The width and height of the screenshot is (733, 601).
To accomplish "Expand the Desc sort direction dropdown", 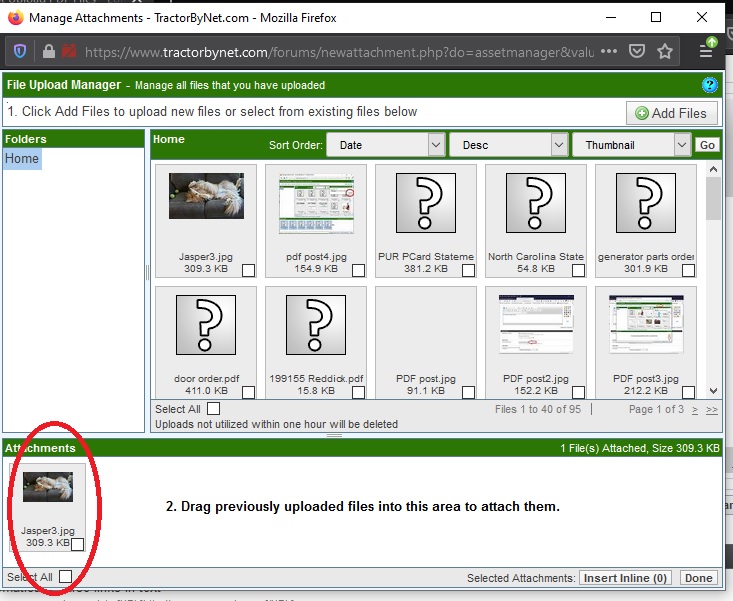I will pyautogui.click(x=508, y=145).
